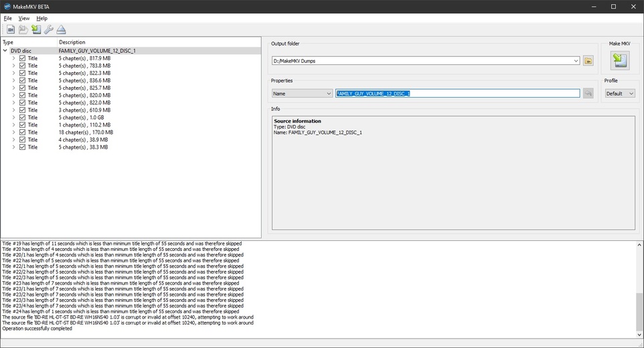The image size is (644, 348).
Task: Expand the 783.8 MB title row
Action: click(13, 66)
